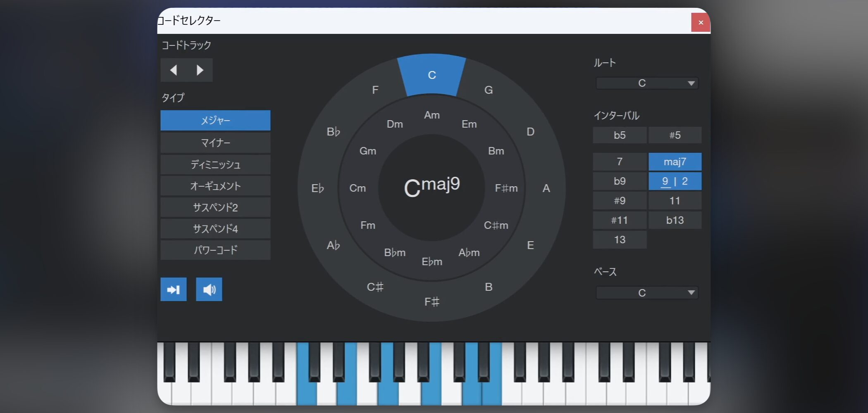868x413 pixels.
Task: Toggle the 9 | 2 interval button
Action: coord(675,181)
